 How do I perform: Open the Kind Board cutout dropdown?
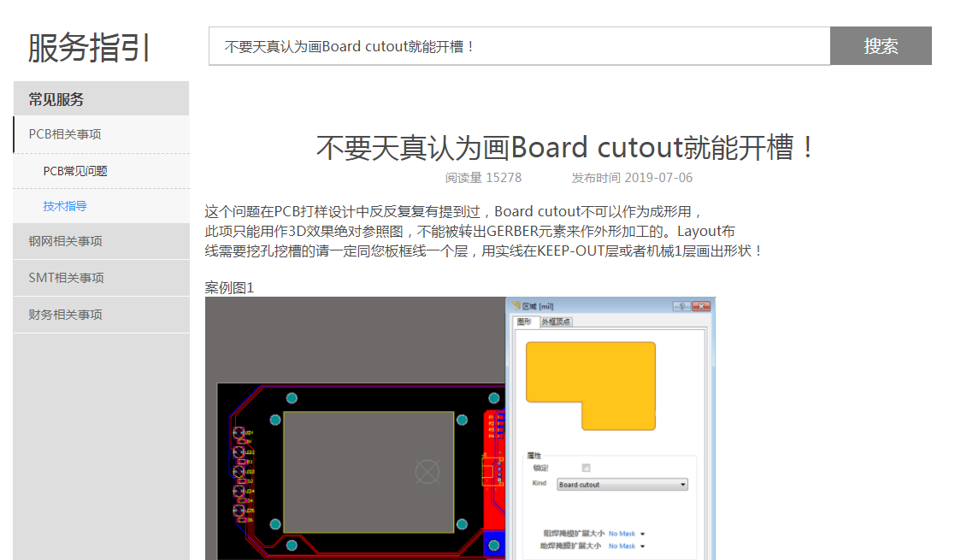622,485
